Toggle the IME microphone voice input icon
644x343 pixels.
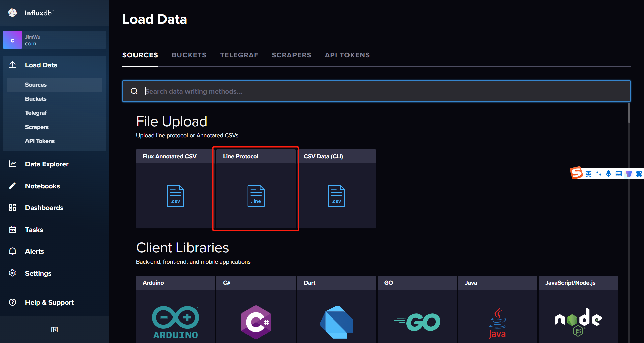click(608, 174)
